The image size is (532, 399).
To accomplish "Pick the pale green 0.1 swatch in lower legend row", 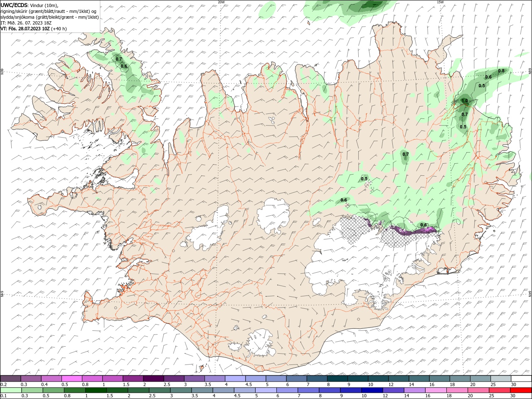I will pos(11,390).
